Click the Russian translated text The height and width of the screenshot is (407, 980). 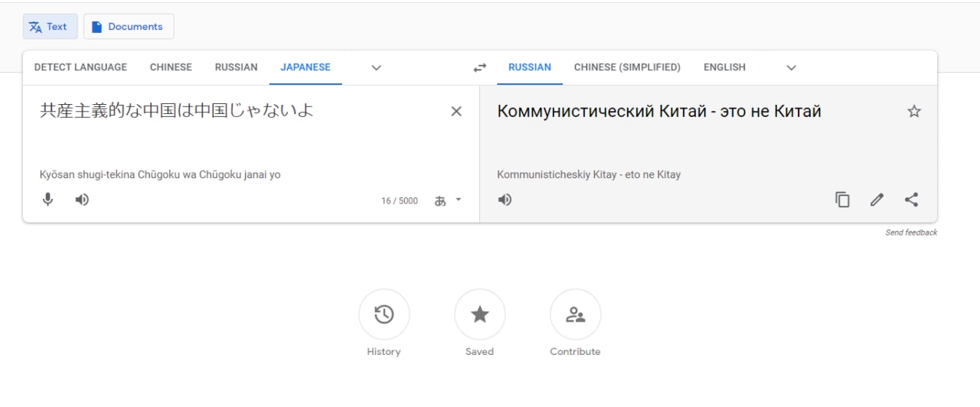coord(659,112)
